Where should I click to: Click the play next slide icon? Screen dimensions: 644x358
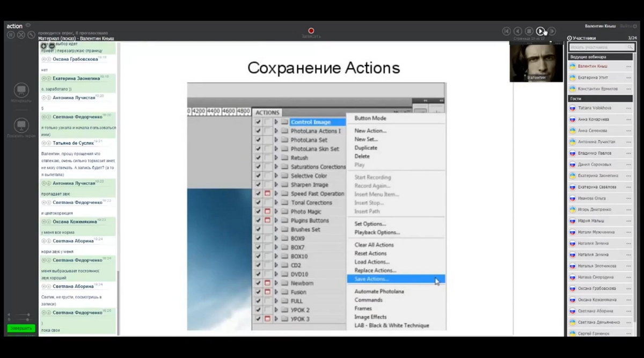click(x=540, y=31)
